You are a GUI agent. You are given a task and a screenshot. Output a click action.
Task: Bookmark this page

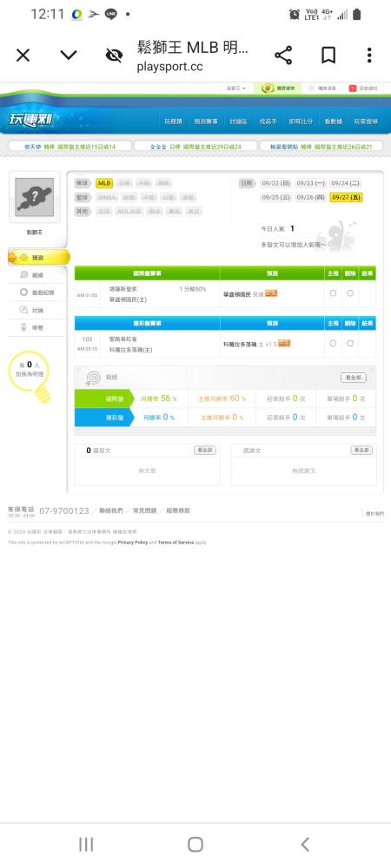(x=328, y=56)
